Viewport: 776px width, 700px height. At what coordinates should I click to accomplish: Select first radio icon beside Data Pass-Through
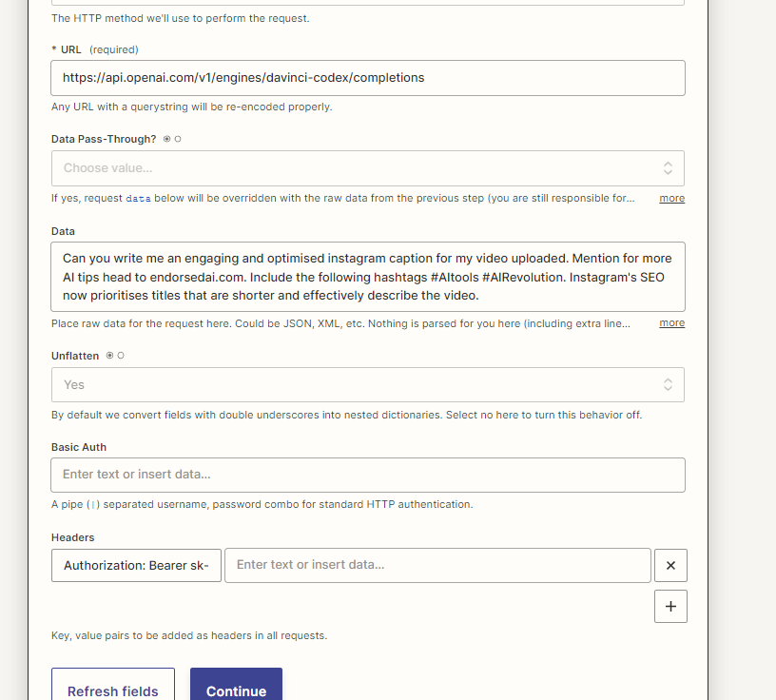(166, 139)
